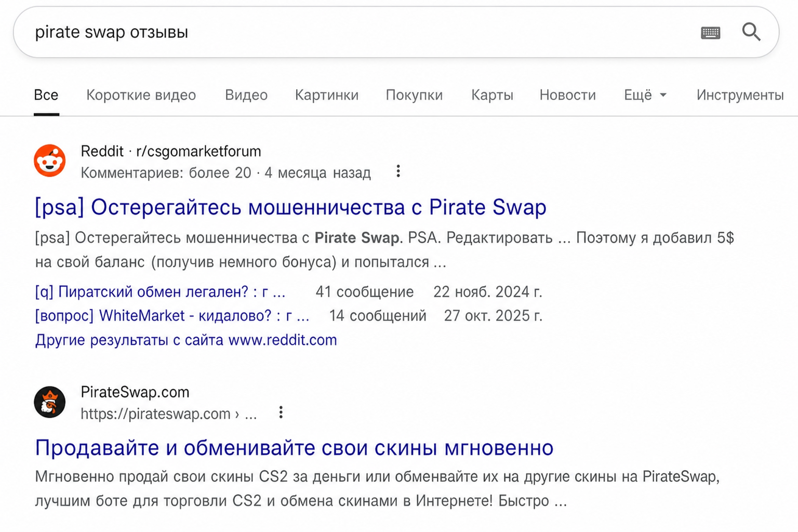Click the PirateSwap favicon logo
Screen dimensions: 798x532
click(50, 402)
